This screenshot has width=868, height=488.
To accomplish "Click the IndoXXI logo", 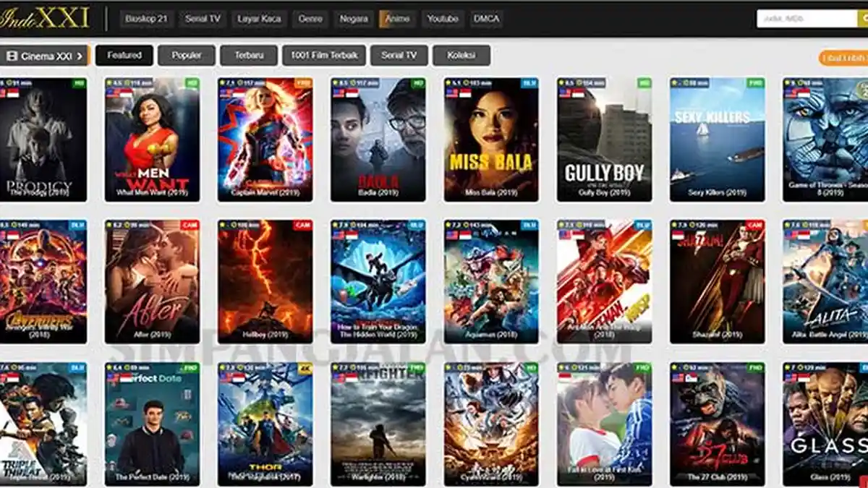I will click(x=44, y=18).
